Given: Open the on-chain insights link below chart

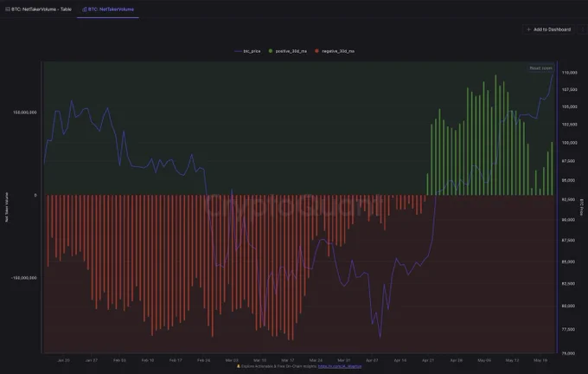Looking at the screenshot, I should [340, 366].
